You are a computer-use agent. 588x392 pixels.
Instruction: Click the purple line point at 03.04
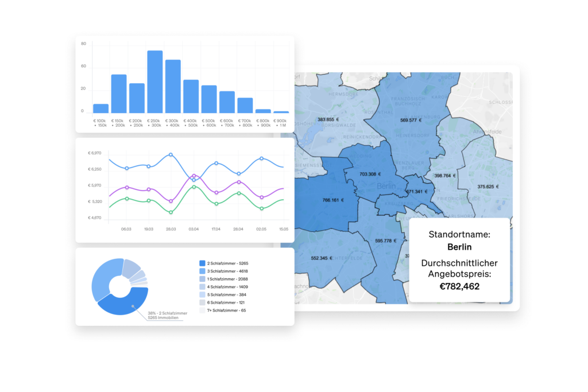[x=194, y=175]
